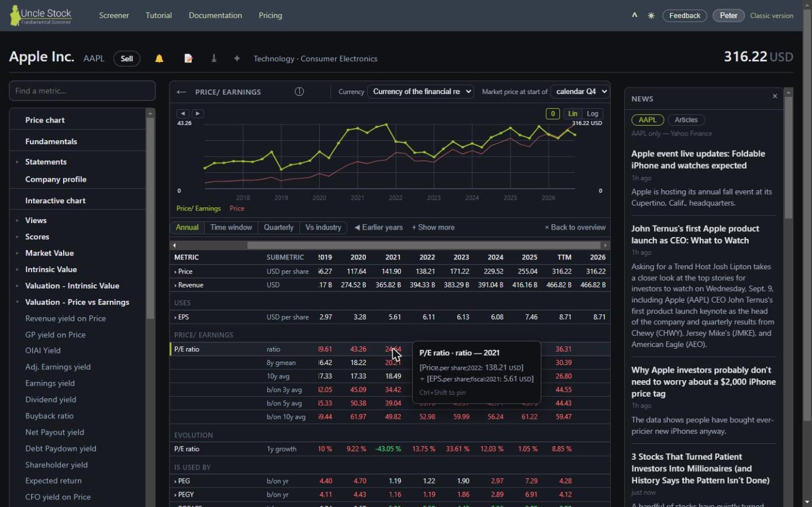Focus the Find a metric search field
This screenshot has height=507, width=812.
tap(82, 91)
